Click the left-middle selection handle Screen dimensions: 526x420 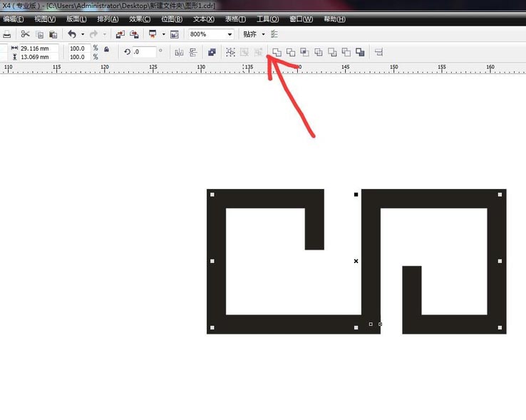pyautogui.click(x=212, y=261)
